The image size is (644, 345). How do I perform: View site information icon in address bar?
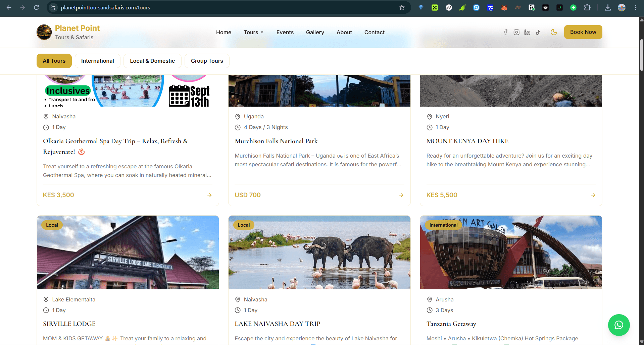tap(53, 7)
